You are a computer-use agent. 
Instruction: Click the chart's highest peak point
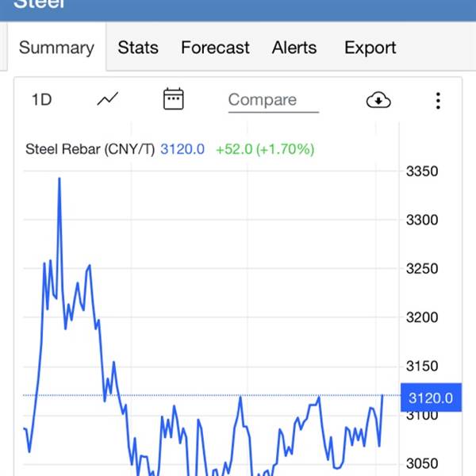[x=59, y=178]
